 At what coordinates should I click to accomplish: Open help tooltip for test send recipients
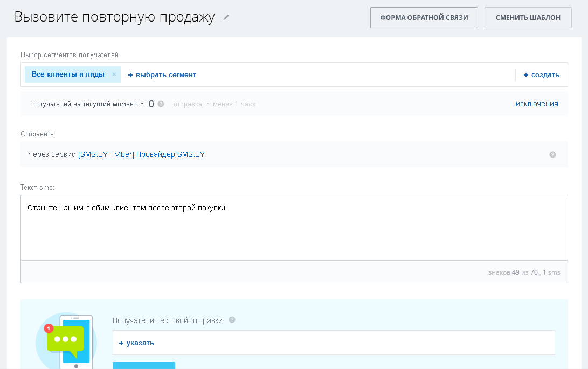click(232, 320)
